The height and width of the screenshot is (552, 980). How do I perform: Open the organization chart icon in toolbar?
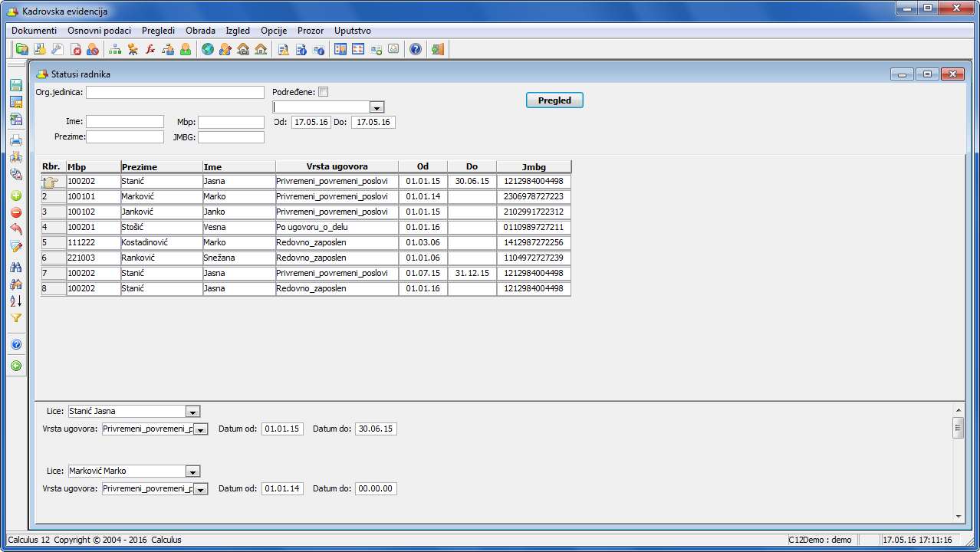[x=115, y=50]
